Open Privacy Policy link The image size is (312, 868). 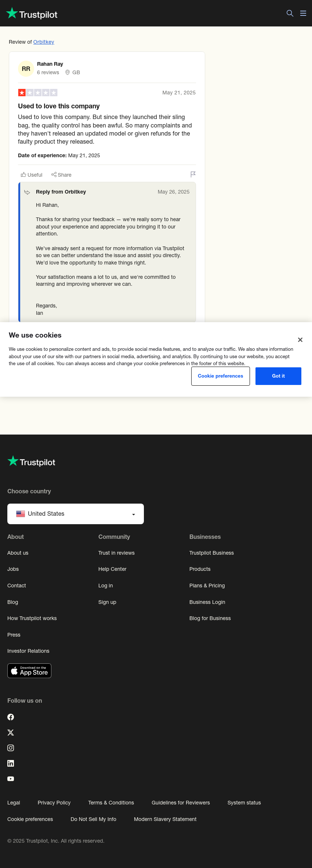tap(54, 803)
